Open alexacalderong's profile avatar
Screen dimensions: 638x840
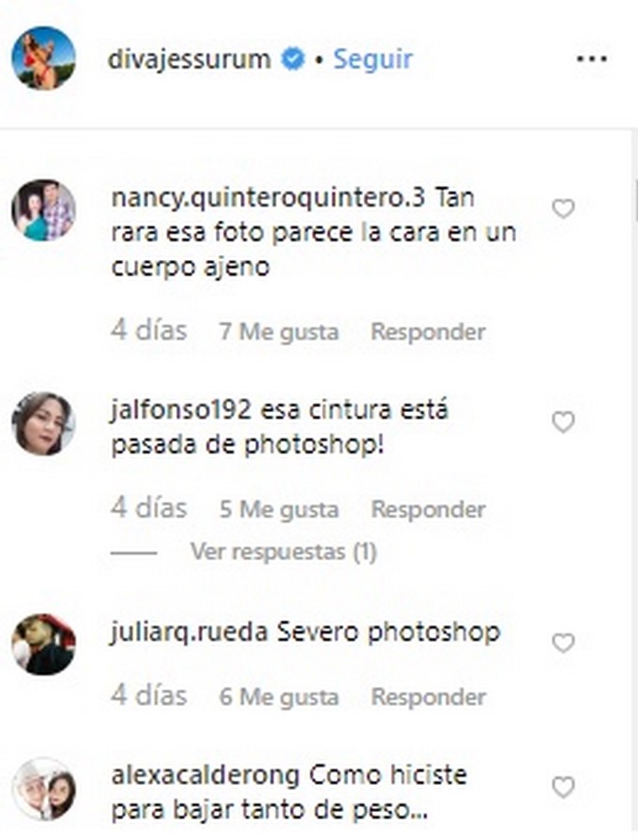43,788
